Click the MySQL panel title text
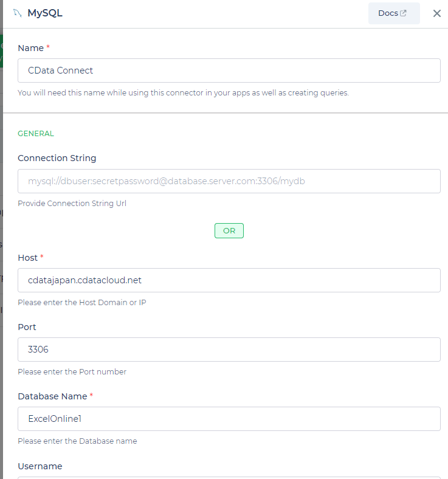The image size is (448, 479). 45,13
